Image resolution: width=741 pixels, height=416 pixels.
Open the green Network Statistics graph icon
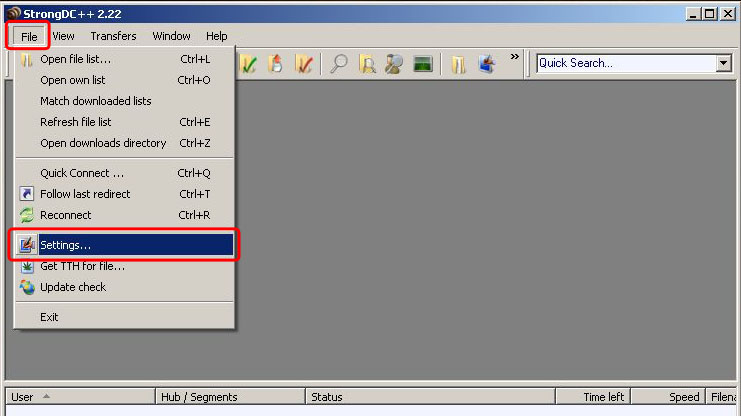click(x=422, y=64)
